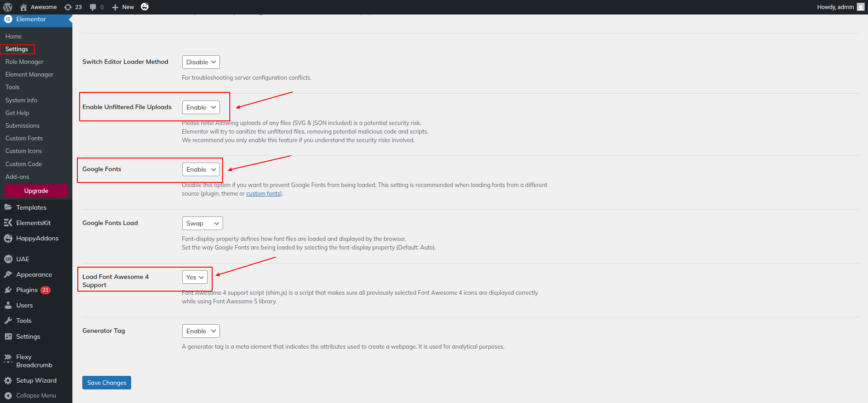868x403 pixels.
Task: Expand the Generator Tag dropdown
Action: pyautogui.click(x=201, y=331)
